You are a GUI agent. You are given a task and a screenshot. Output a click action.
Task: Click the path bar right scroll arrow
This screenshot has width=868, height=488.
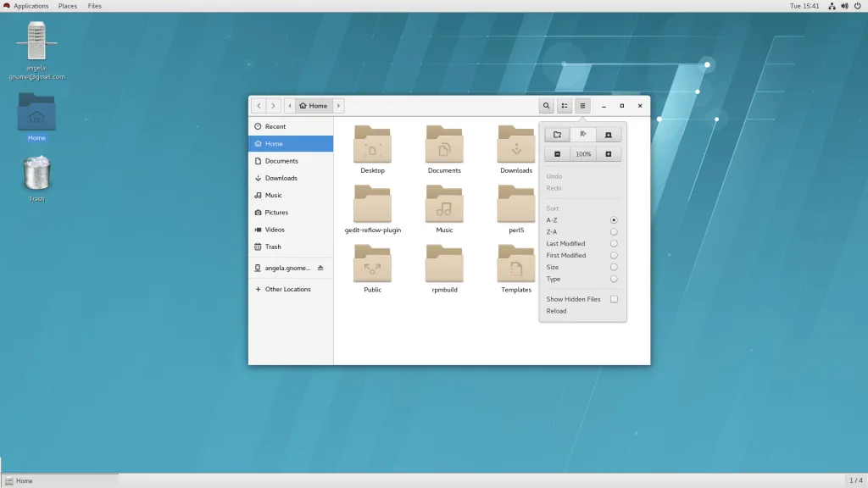339,106
